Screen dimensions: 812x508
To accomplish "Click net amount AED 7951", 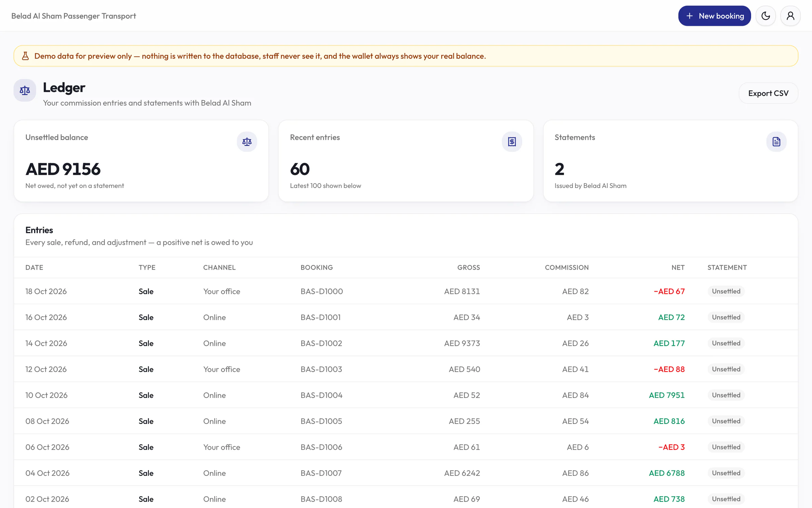I will [x=667, y=395].
